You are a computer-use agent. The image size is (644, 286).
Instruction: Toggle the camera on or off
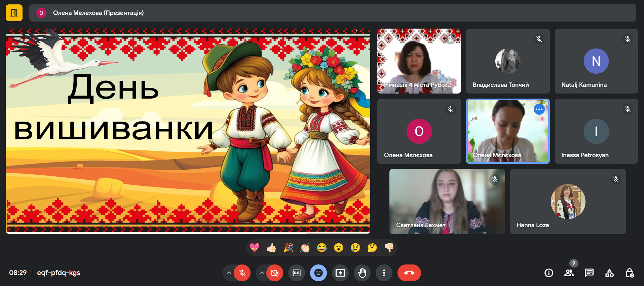pyautogui.click(x=275, y=273)
